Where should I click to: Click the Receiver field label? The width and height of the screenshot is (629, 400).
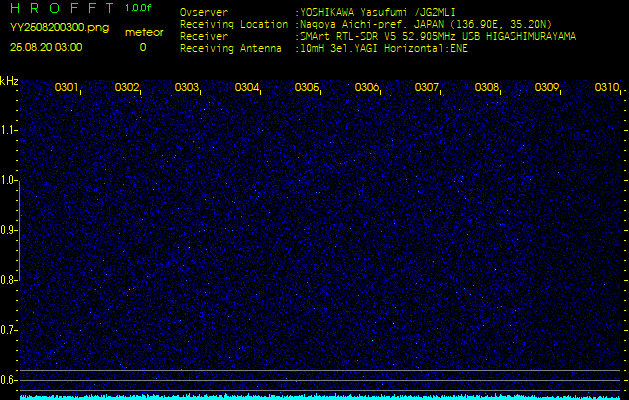[204, 37]
